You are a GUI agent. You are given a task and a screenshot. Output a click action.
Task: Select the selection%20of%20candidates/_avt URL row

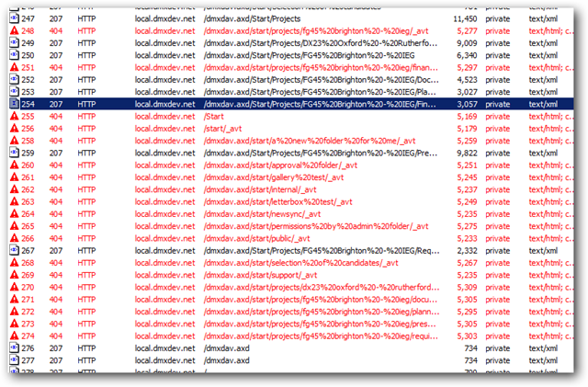[x=300, y=263]
